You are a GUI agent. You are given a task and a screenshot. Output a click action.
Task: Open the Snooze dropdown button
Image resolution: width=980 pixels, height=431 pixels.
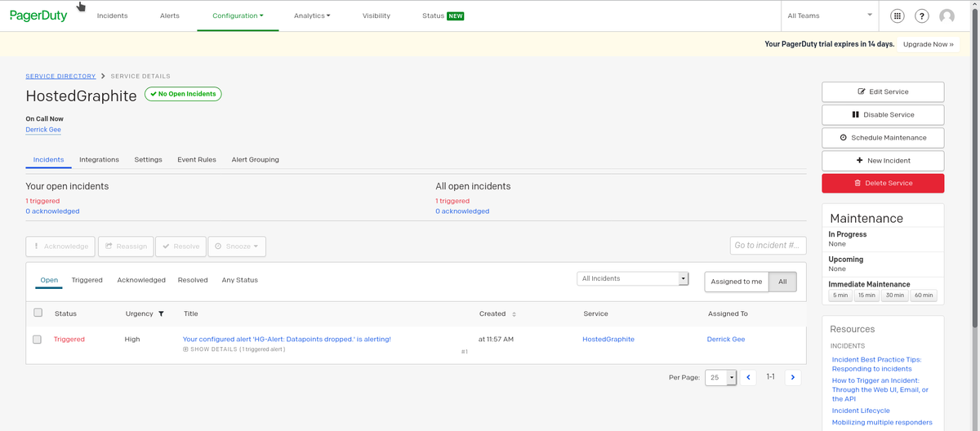[237, 246]
